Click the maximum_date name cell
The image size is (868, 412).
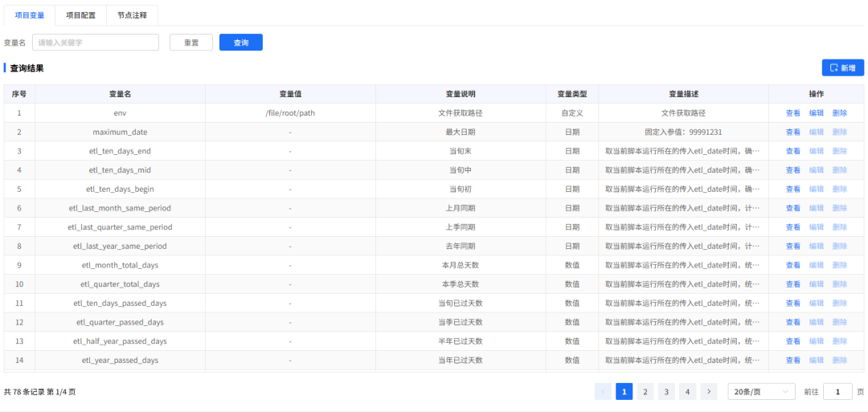click(x=120, y=133)
